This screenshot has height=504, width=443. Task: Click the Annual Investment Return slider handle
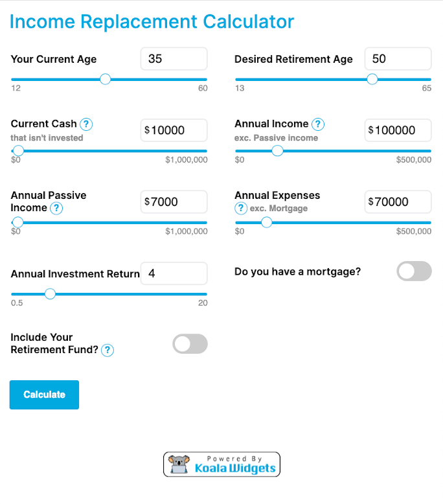[x=50, y=293]
